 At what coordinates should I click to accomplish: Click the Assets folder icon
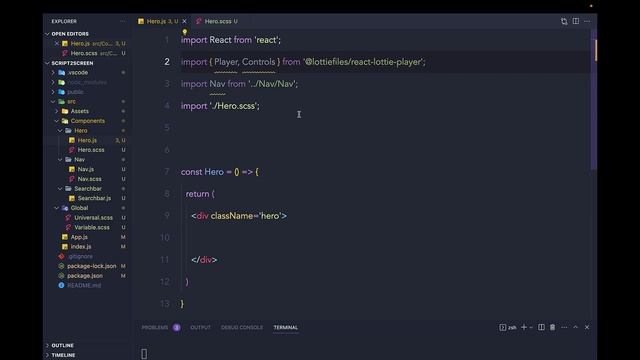click(65, 111)
